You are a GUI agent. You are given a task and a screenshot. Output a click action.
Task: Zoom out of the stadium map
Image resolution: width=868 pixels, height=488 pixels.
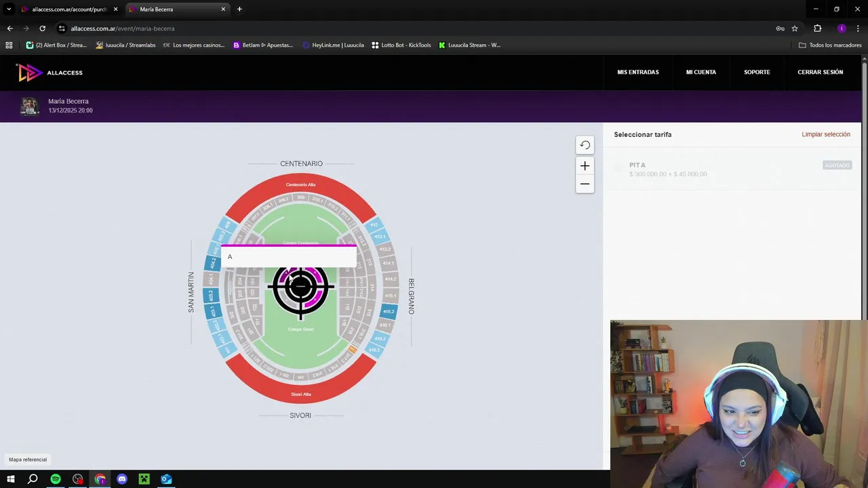585,184
